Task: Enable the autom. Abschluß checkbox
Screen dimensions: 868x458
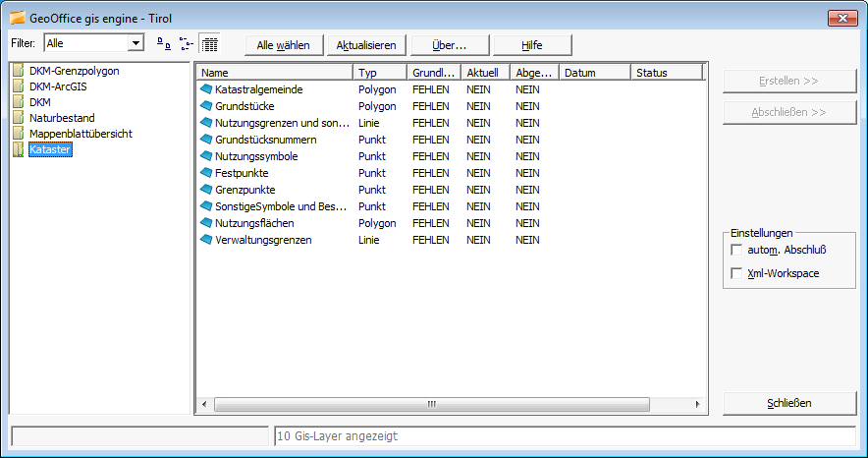Action: pos(737,250)
